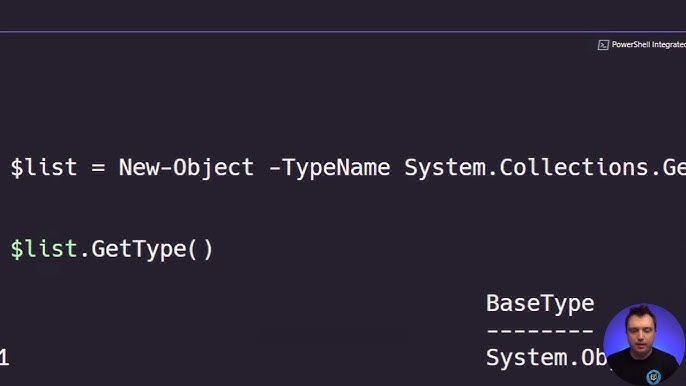Click the dashed line under BaseType
This screenshot has width=686, height=386.
[540, 331]
